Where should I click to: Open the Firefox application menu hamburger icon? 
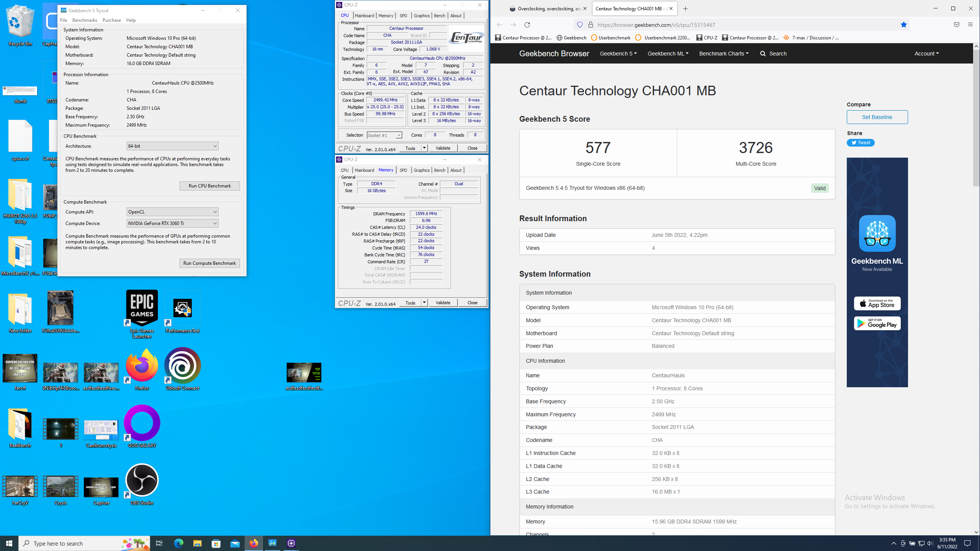point(970,25)
